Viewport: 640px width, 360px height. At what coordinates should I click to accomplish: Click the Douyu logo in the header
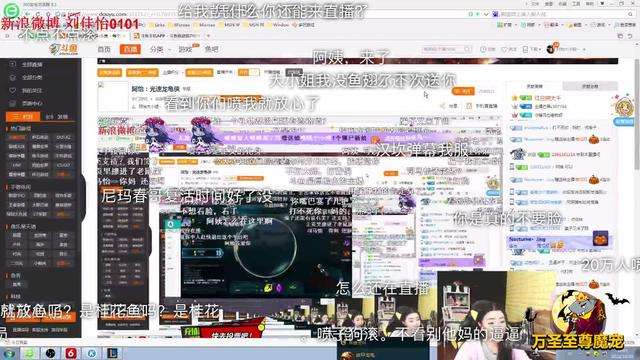[x=64, y=49]
